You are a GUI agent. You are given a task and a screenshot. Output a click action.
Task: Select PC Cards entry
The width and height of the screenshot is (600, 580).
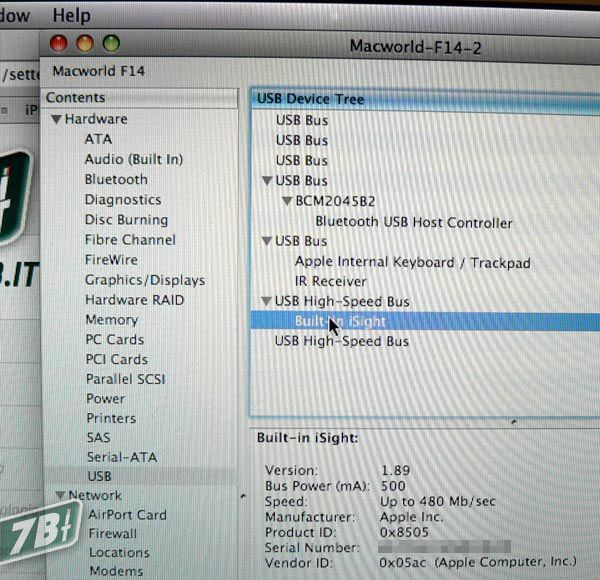click(x=115, y=340)
